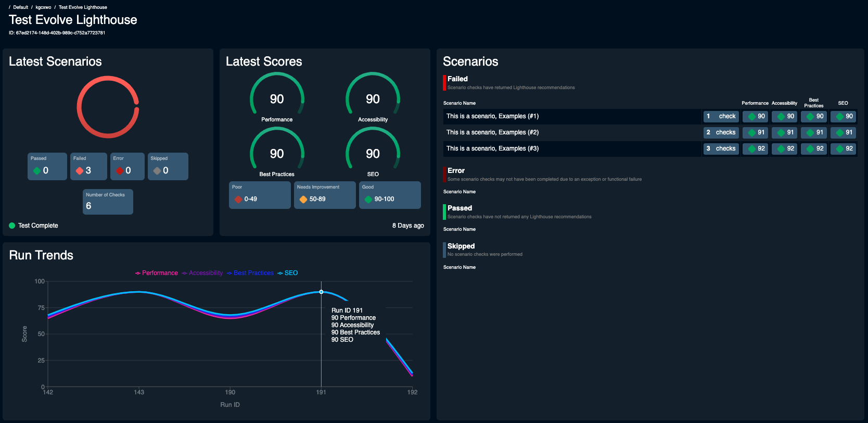Open scenario Examples (#1) row

click(x=572, y=116)
